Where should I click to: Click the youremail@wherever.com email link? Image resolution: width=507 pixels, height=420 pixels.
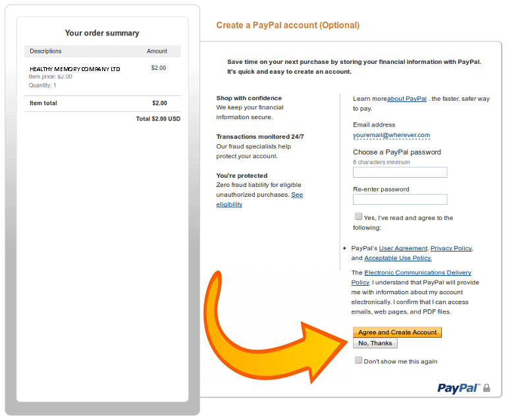(391, 135)
